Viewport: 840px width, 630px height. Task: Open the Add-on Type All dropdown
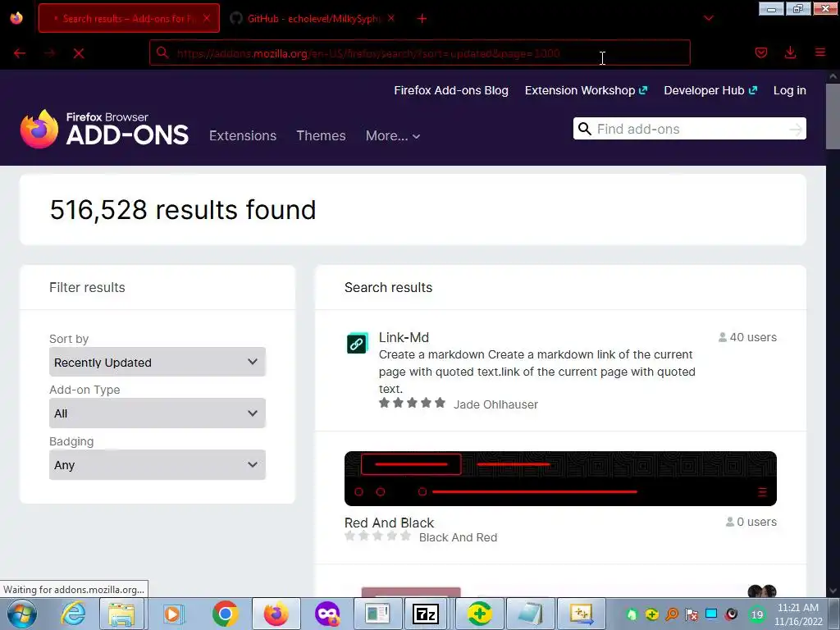coord(157,413)
